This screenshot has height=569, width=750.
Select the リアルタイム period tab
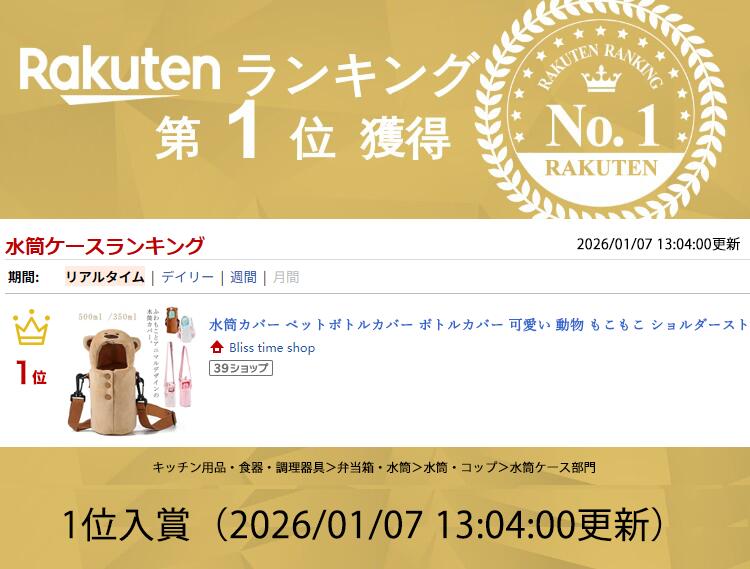105,277
